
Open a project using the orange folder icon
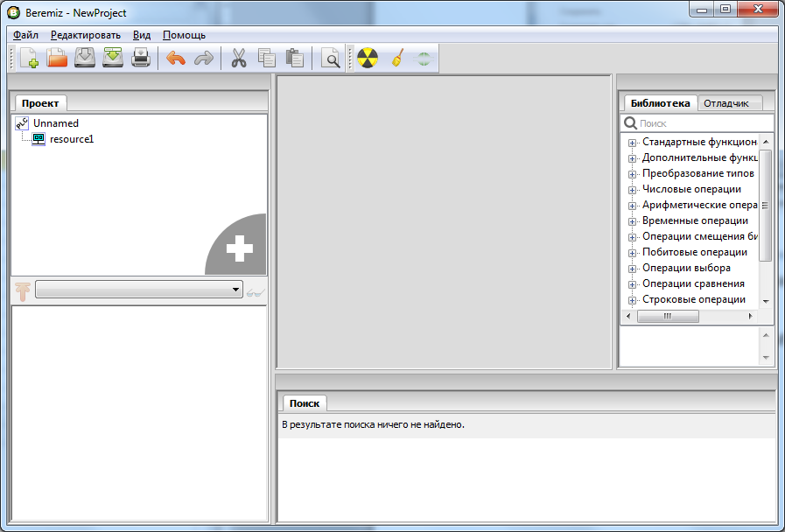[57, 59]
